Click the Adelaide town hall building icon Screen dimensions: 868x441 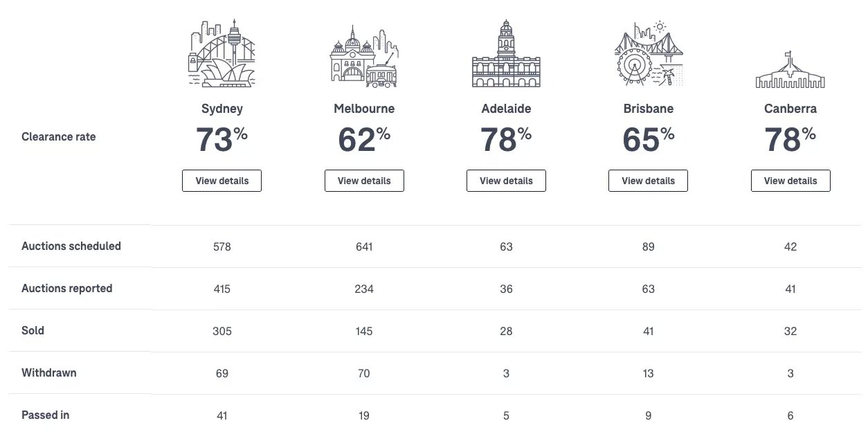tap(506, 53)
